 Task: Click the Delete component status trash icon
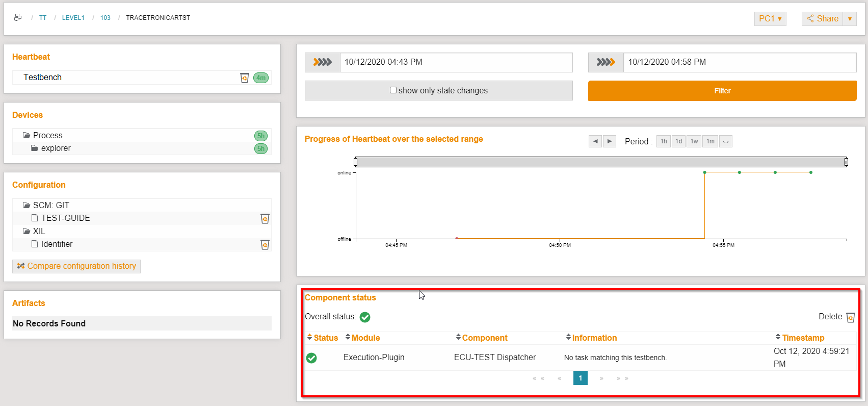[x=850, y=317]
